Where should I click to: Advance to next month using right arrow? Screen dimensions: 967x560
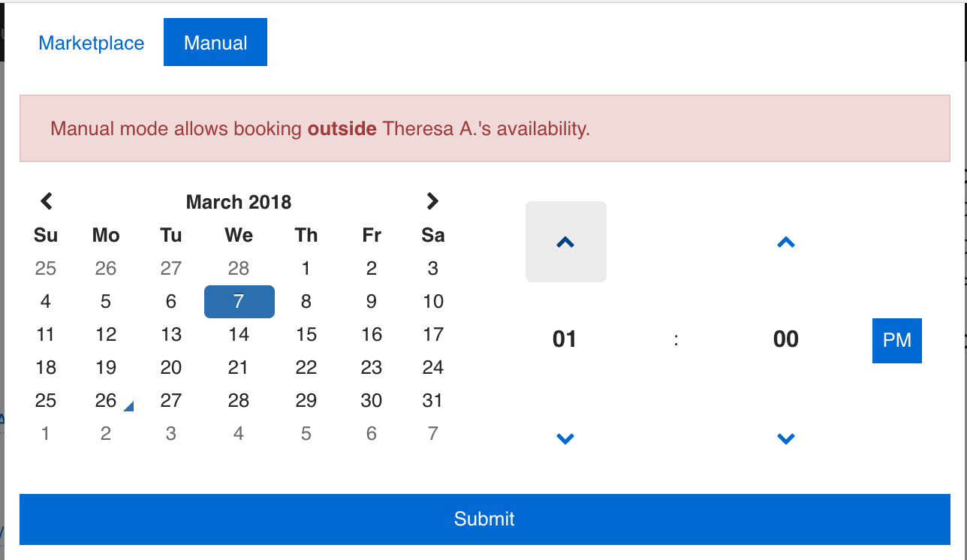(432, 201)
